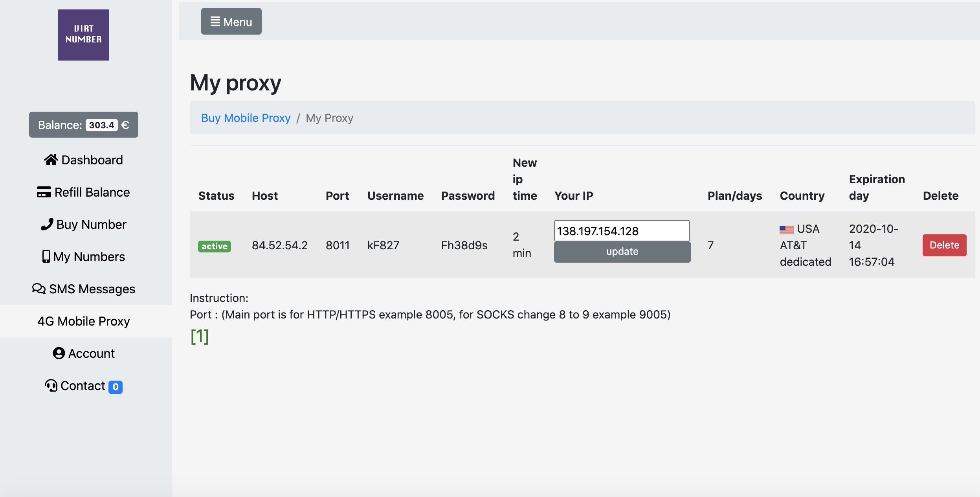The image size is (980, 497).
Task: Click the green [1] page link
Action: click(x=200, y=337)
